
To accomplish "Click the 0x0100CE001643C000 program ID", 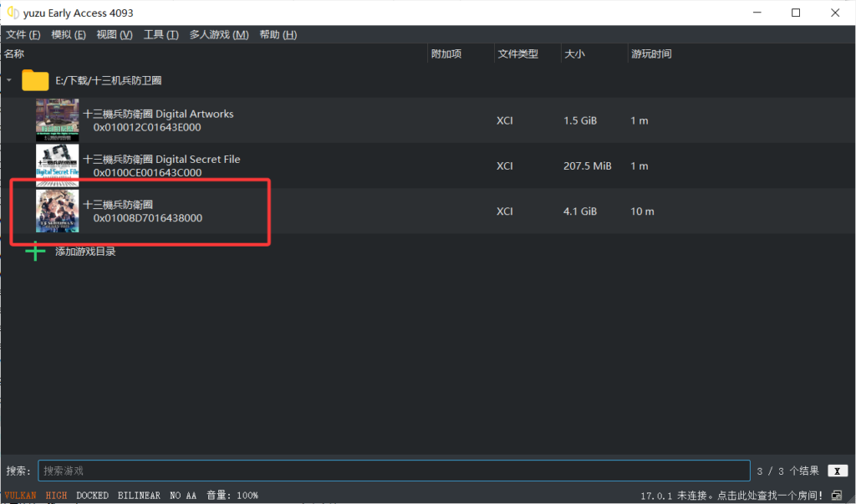I will pos(147,172).
